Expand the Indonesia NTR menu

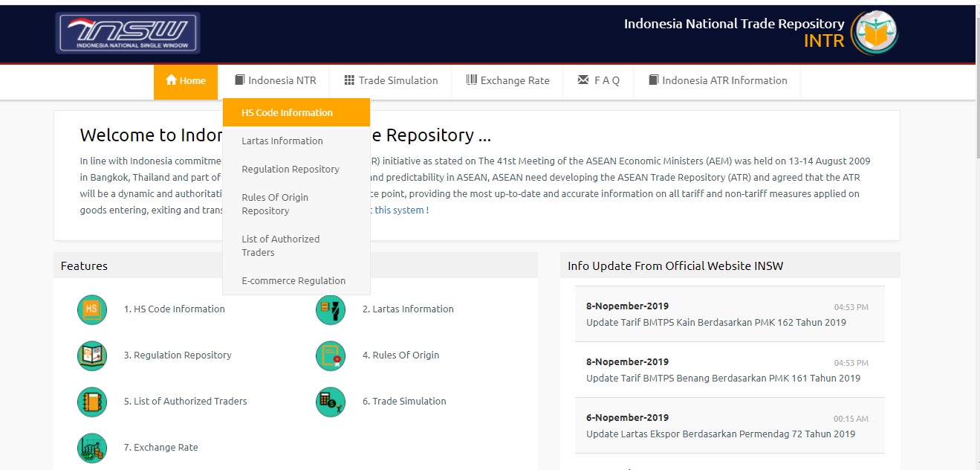(x=275, y=81)
